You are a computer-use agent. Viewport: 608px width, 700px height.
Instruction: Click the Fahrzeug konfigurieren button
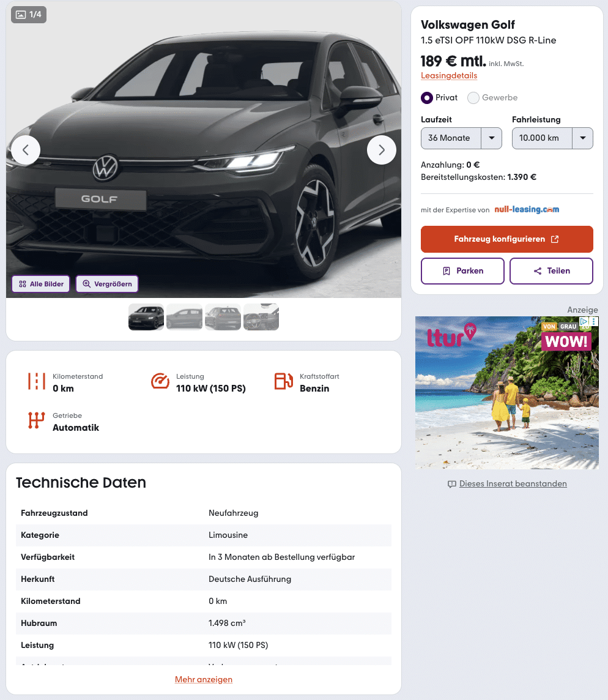(506, 239)
